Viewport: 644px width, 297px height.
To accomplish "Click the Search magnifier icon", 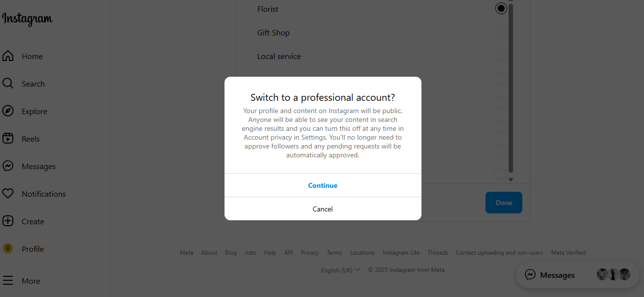I will pos(8,84).
